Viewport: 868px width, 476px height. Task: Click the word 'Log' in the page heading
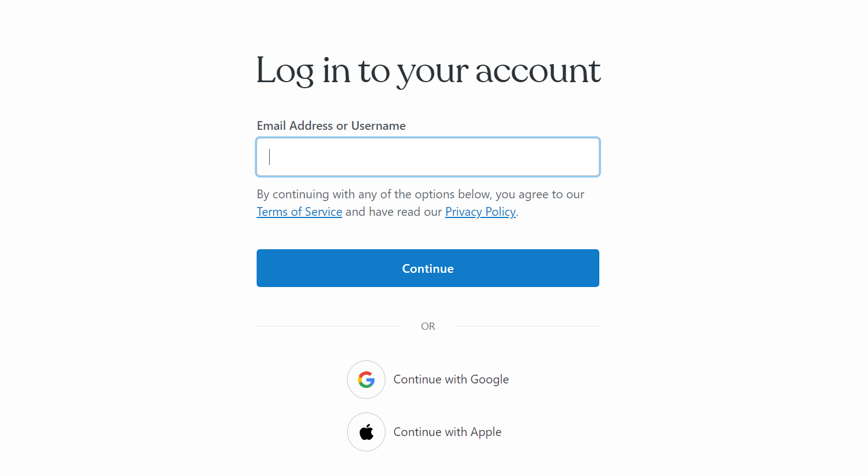(285, 72)
